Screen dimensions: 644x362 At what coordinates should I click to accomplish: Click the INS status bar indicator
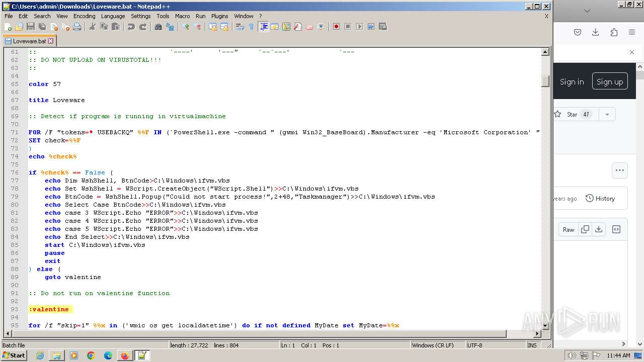click(x=532, y=345)
